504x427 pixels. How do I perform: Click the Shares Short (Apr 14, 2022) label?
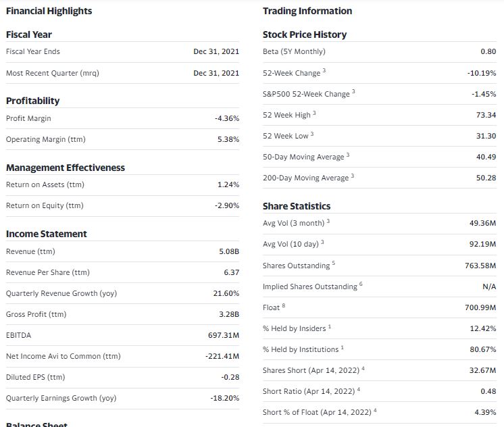point(311,370)
